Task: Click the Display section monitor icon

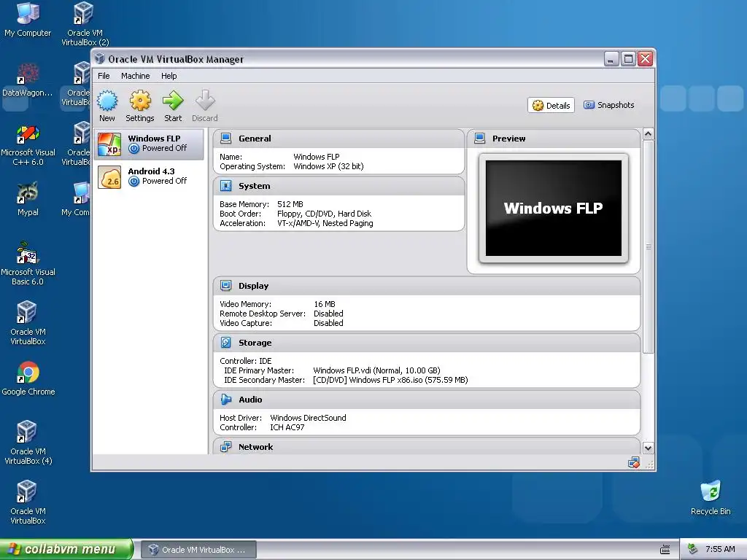Action: click(226, 286)
